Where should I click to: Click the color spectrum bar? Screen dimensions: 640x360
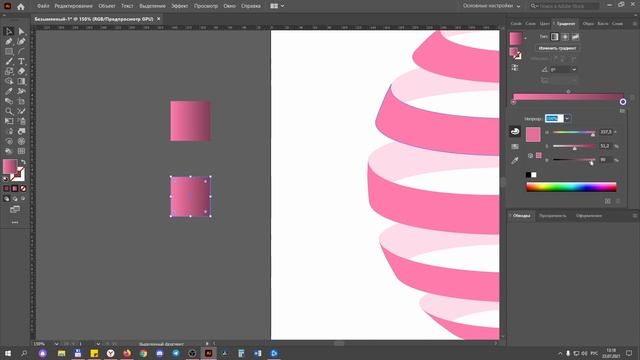(571, 187)
